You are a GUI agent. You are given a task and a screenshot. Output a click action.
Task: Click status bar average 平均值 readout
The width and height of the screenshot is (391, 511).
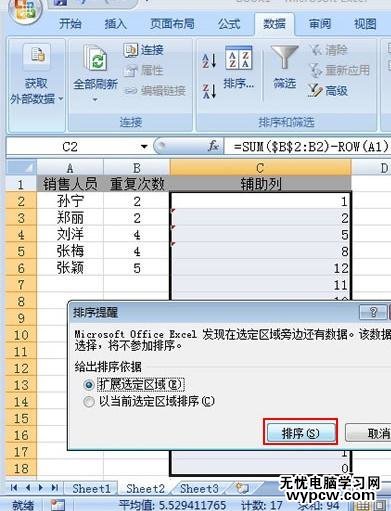[x=173, y=505]
